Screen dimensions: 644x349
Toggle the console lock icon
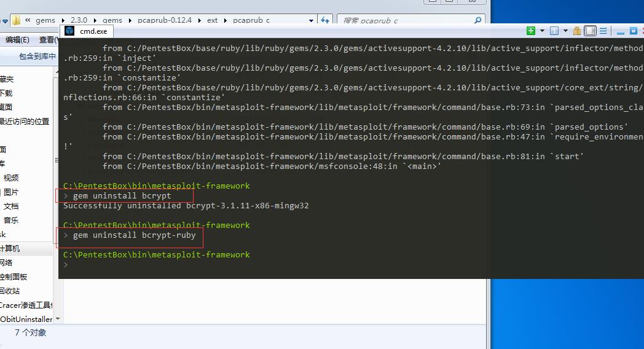(577, 31)
